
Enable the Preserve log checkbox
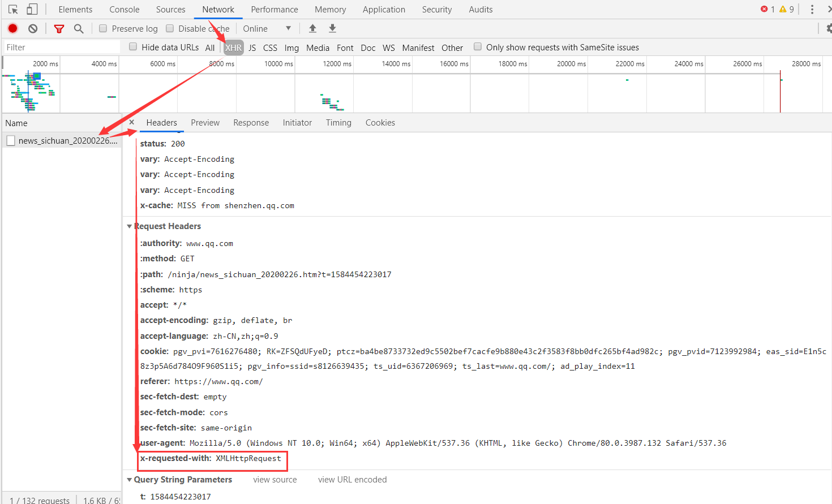click(103, 28)
